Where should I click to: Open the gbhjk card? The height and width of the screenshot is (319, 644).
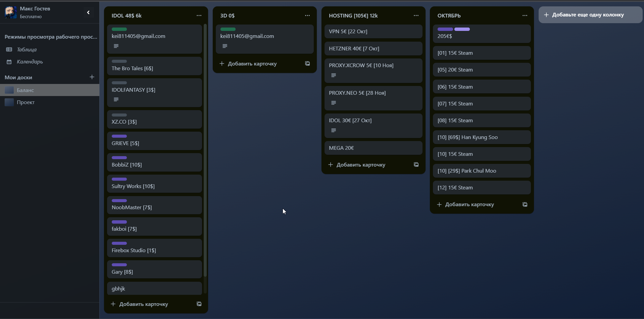[x=154, y=288]
